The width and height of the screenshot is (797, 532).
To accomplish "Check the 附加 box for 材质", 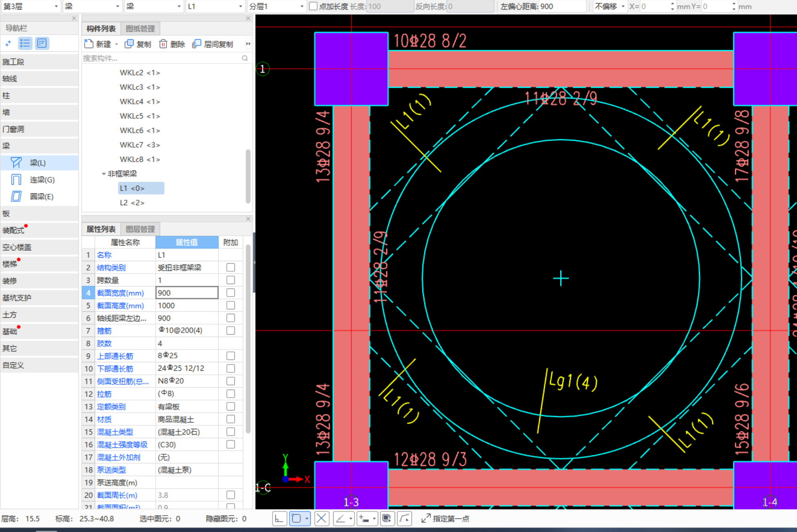I will [x=230, y=419].
